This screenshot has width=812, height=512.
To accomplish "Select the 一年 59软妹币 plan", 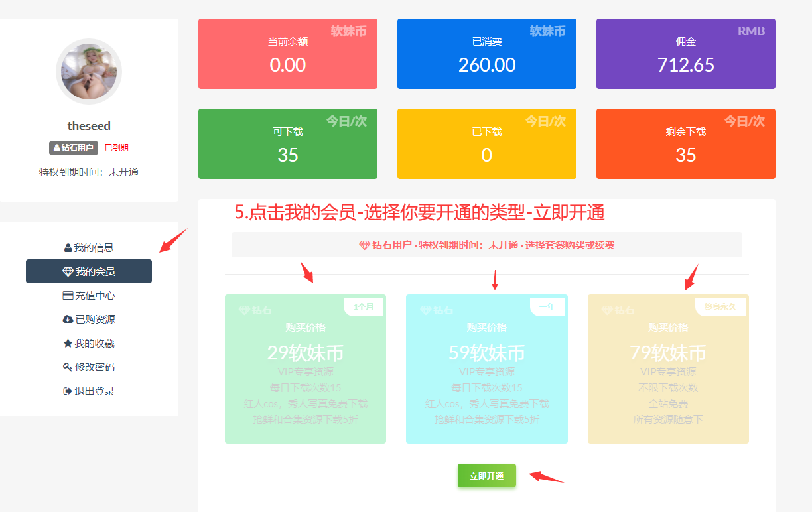I will point(486,369).
